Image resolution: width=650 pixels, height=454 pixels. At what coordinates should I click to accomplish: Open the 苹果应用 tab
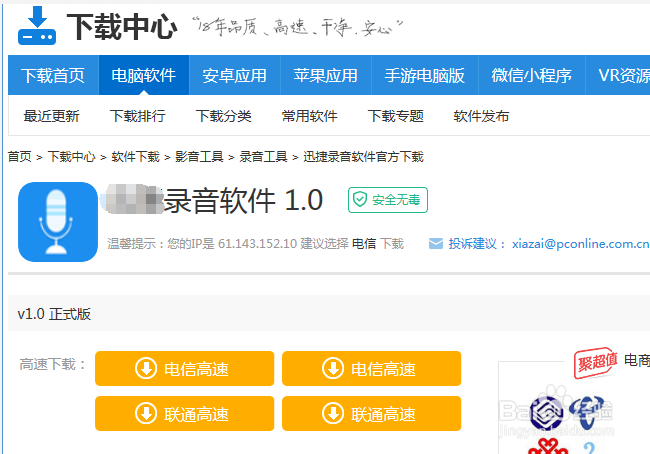(x=326, y=75)
